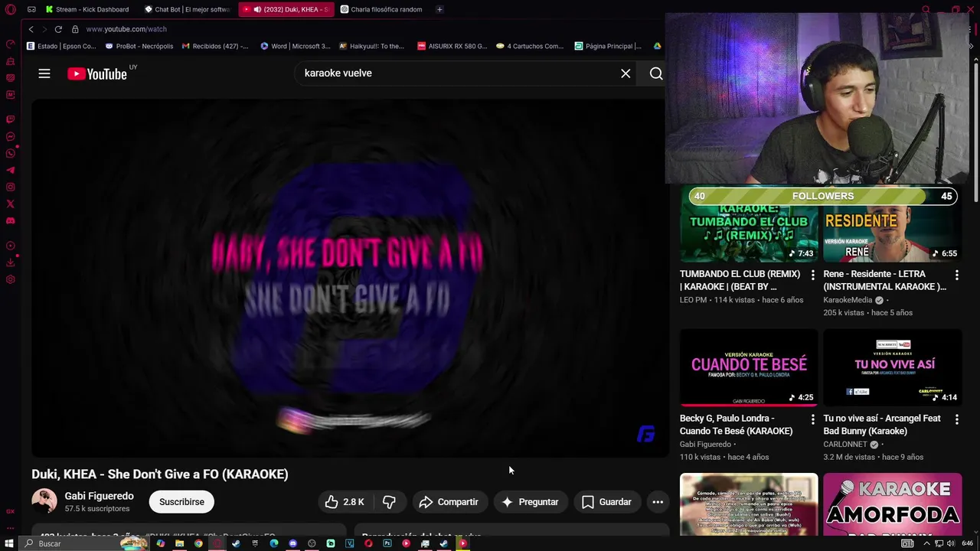Open Estado | Epson bookmark
Viewport: 980px width, 551px height.
pos(61,46)
